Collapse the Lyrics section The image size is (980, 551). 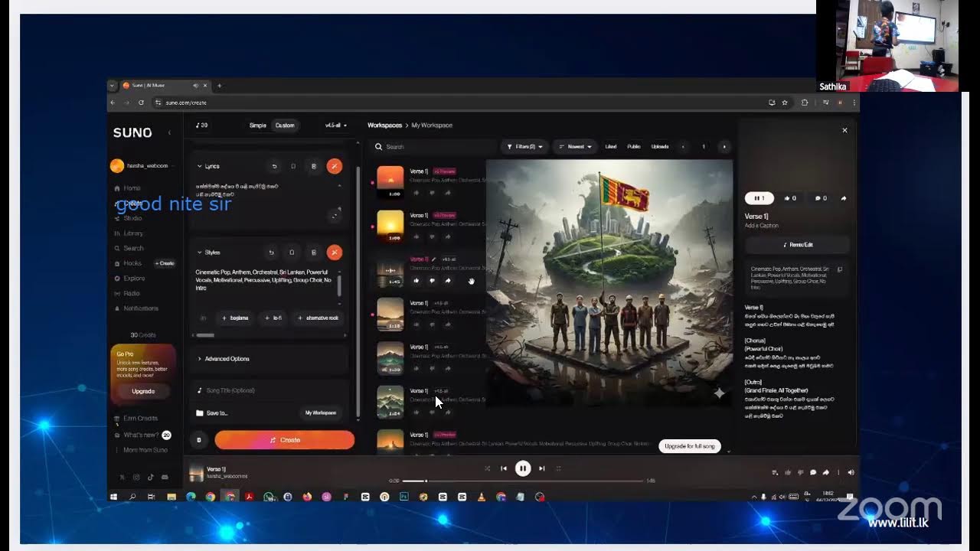208,166
